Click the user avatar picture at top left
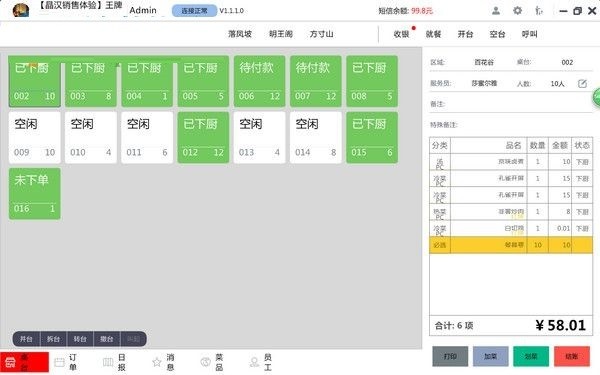This screenshot has width=600, height=375. point(21,10)
